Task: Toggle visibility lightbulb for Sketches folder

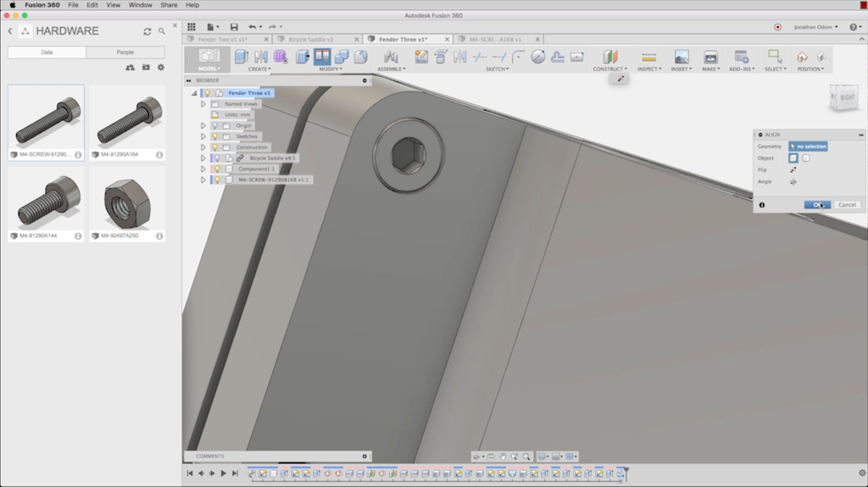Action: point(214,136)
